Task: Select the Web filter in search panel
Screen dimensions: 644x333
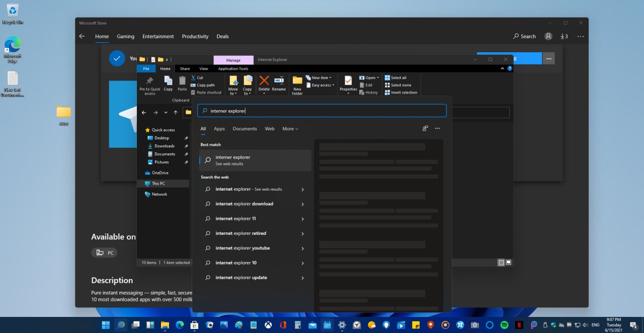Action: point(270,129)
